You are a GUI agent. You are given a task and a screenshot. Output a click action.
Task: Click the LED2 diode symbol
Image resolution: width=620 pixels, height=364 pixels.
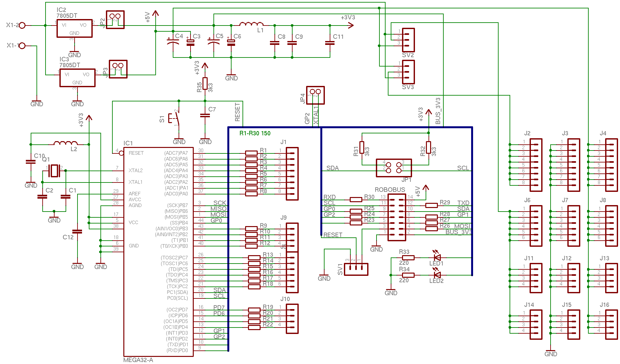(437, 275)
